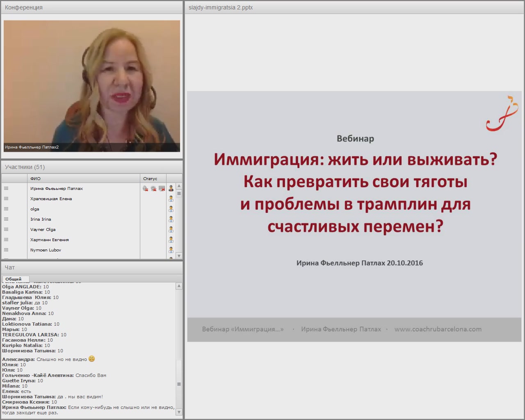This screenshot has width=525, height=420.
Task: Click slide title 'Иммиграция: жить или выживать?'
Action: [355, 159]
